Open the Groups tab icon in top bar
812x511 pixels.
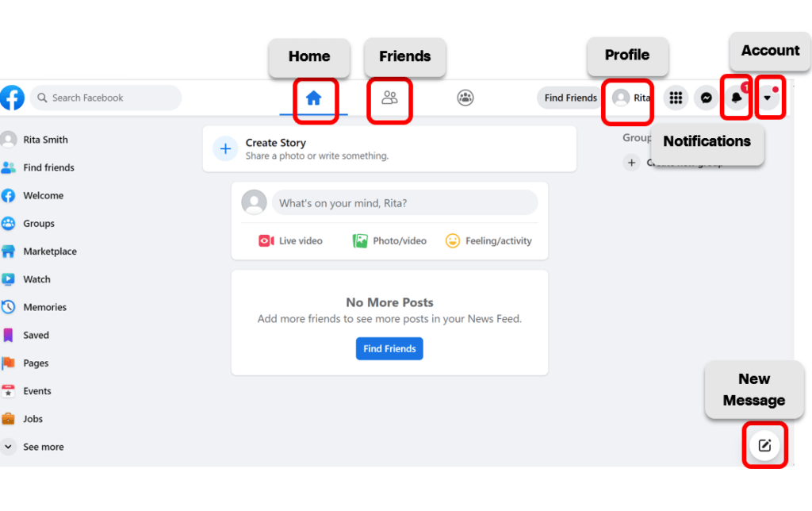pyautogui.click(x=465, y=98)
